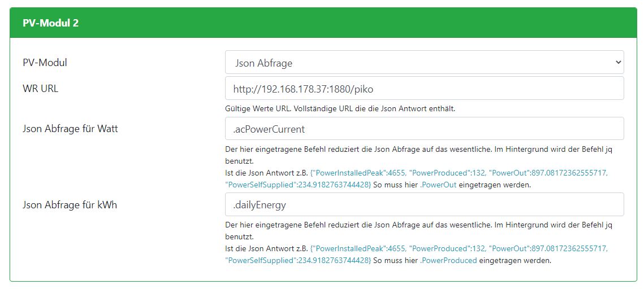Image resolution: width=644 pixels, height=289 pixels.
Task: Click the Json Abfrage für Watt label
Action: click(70, 129)
